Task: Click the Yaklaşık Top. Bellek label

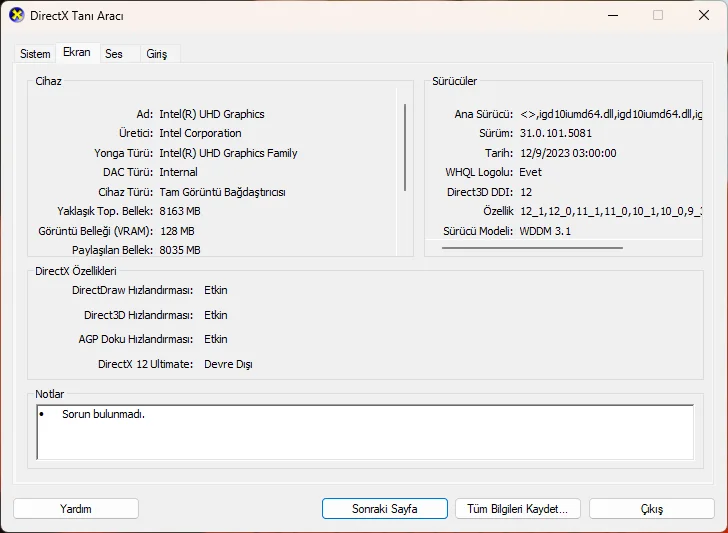Action: (x=105, y=211)
